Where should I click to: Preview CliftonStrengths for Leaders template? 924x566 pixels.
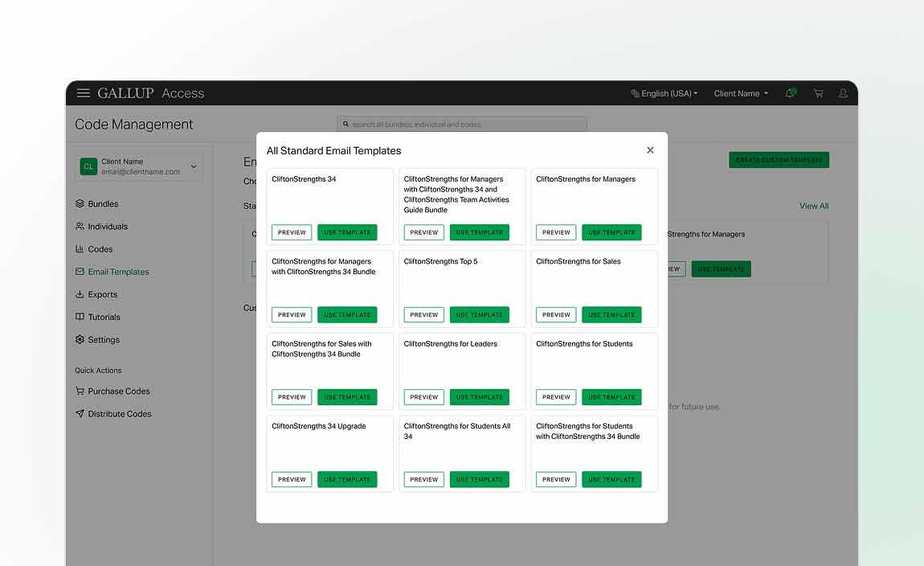click(x=423, y=397)
